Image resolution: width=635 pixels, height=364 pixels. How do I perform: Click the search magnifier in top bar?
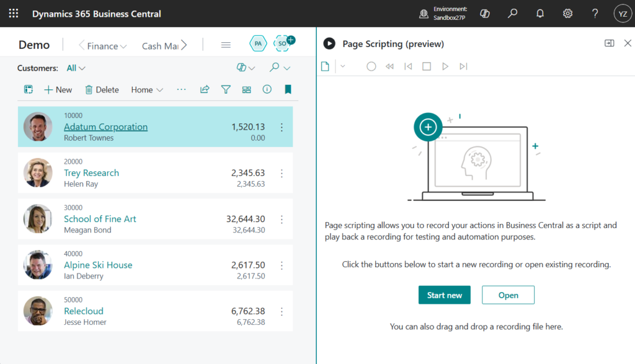(512, 13)
